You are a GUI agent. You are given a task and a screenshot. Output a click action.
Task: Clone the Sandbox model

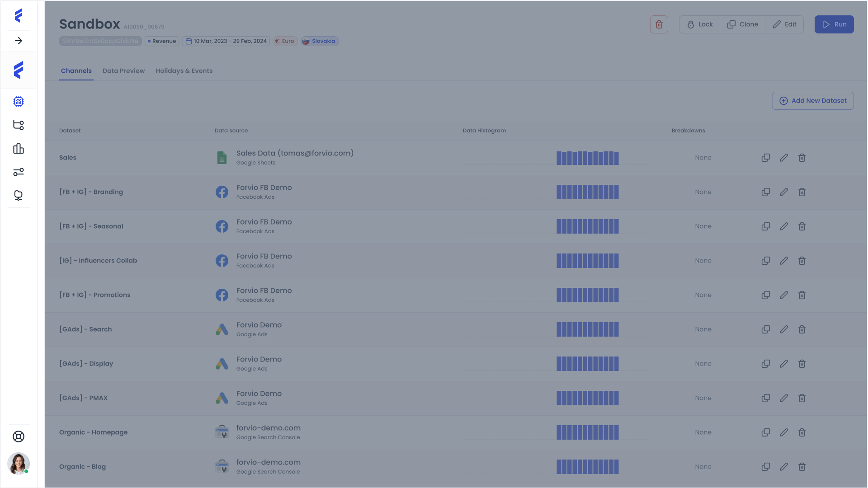[x=742, y=24]
